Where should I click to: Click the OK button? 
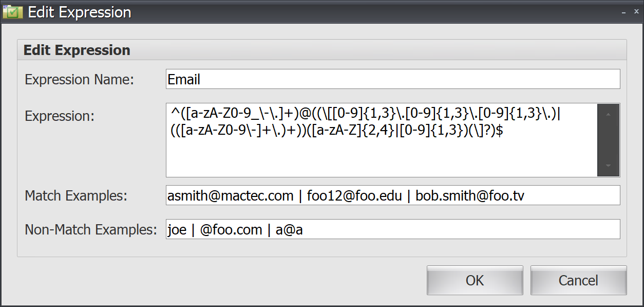(x=474, y=280)
